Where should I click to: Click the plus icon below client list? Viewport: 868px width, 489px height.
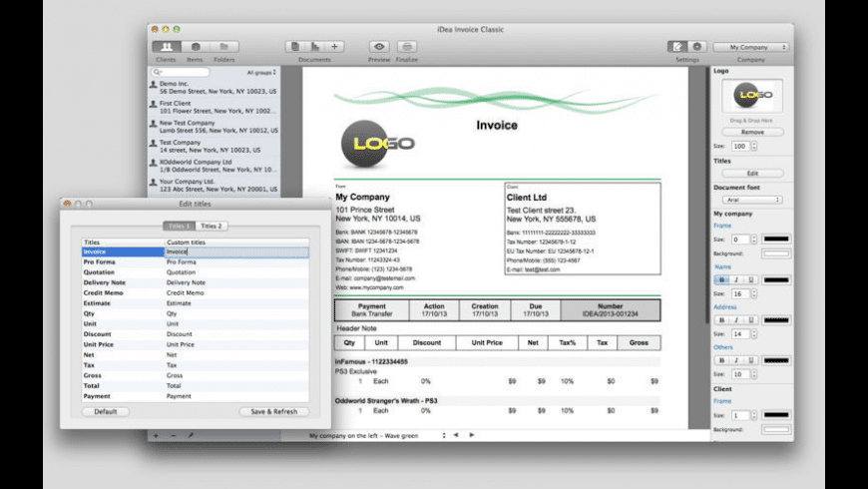tap(156, 436)
